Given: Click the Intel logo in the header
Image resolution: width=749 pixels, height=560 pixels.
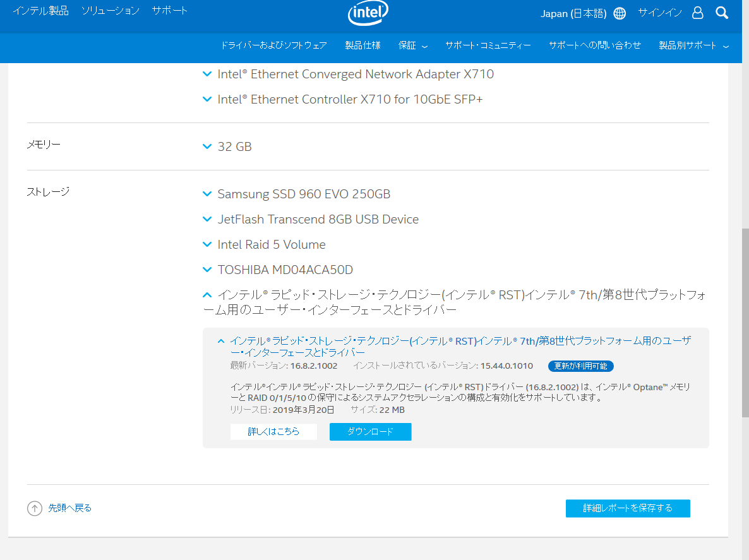Looking at the screenshot, I should [368, 13].
